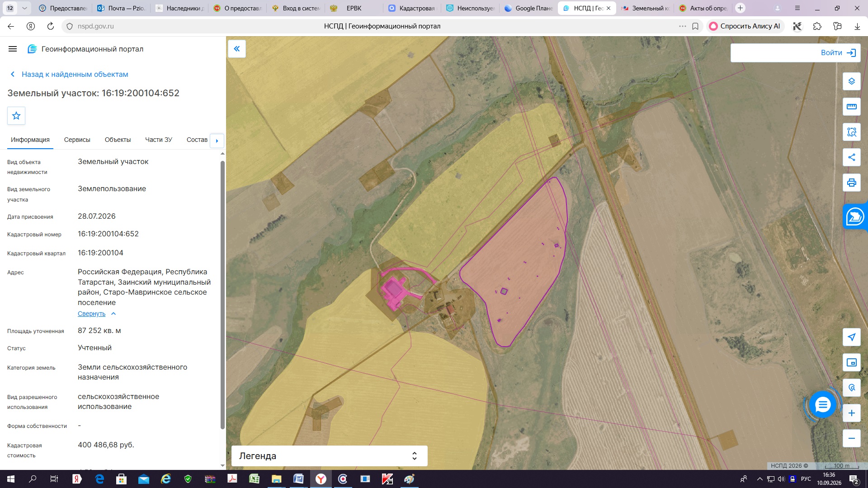This screenshot has width=868, height=488.
Task: Open the map layers icon
Action: click(851, 81)
